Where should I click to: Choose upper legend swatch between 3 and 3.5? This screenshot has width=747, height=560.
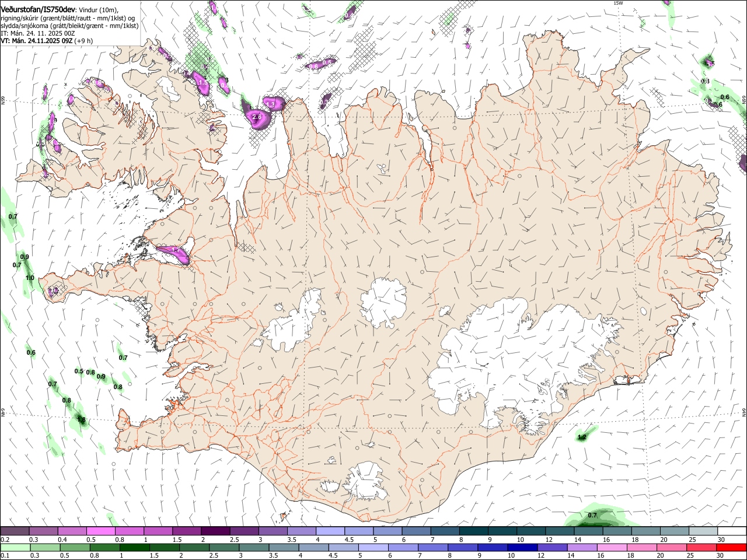tap(273, 531)
